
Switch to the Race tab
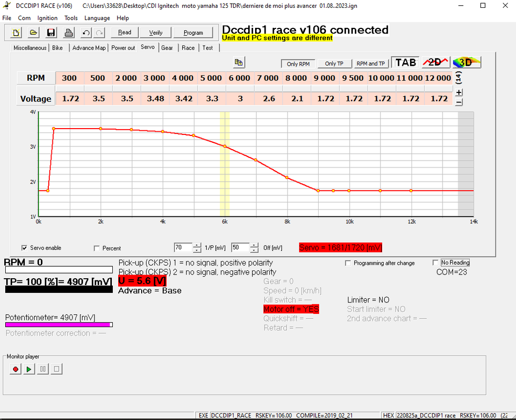coord(188,48)
